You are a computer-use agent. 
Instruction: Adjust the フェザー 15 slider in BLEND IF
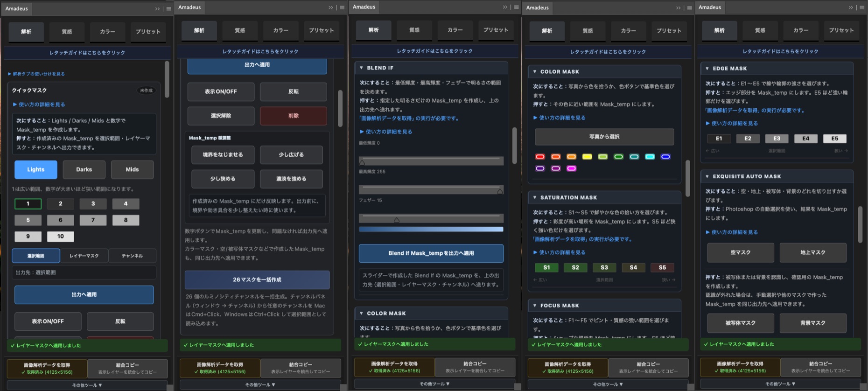pos(431,218)
